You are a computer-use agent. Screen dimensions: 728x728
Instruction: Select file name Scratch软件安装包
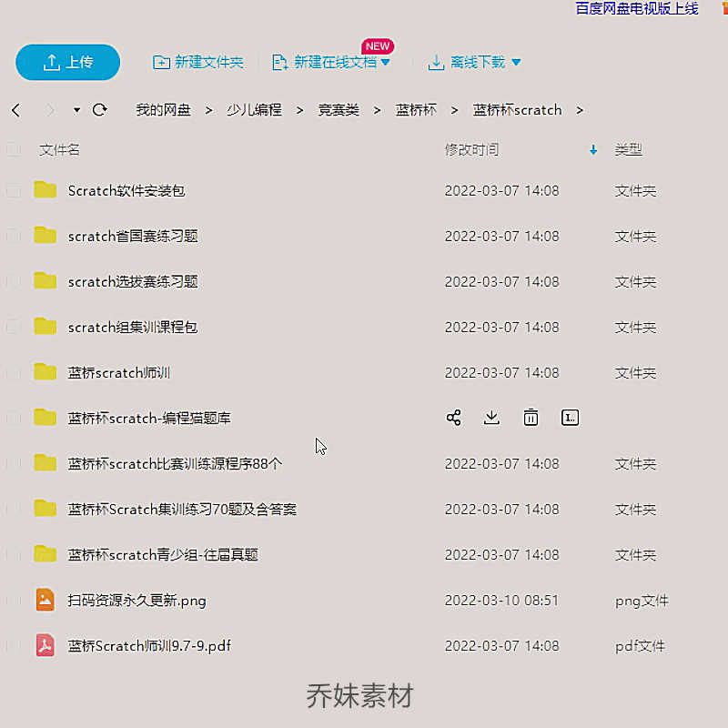pyautogui.click(x=126, y=191)
